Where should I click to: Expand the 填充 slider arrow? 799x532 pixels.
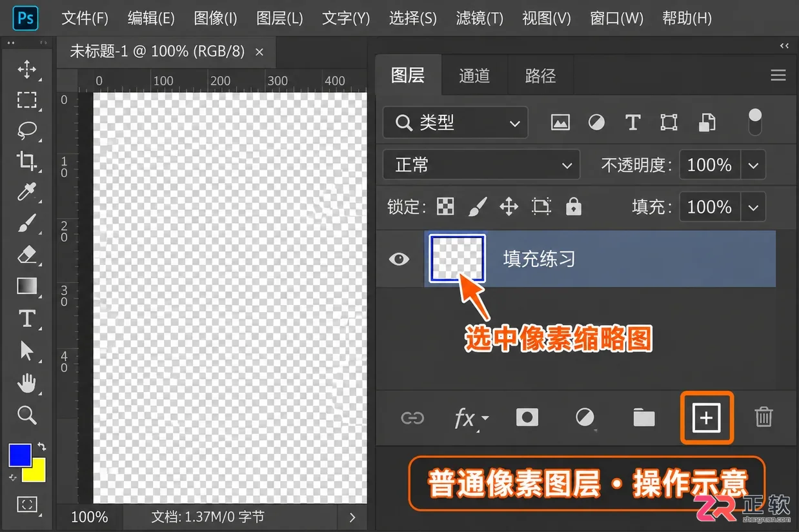coord(753,207)
